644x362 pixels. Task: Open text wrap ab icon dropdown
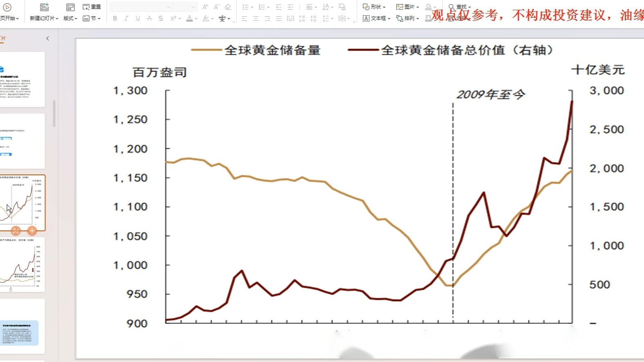312,7
